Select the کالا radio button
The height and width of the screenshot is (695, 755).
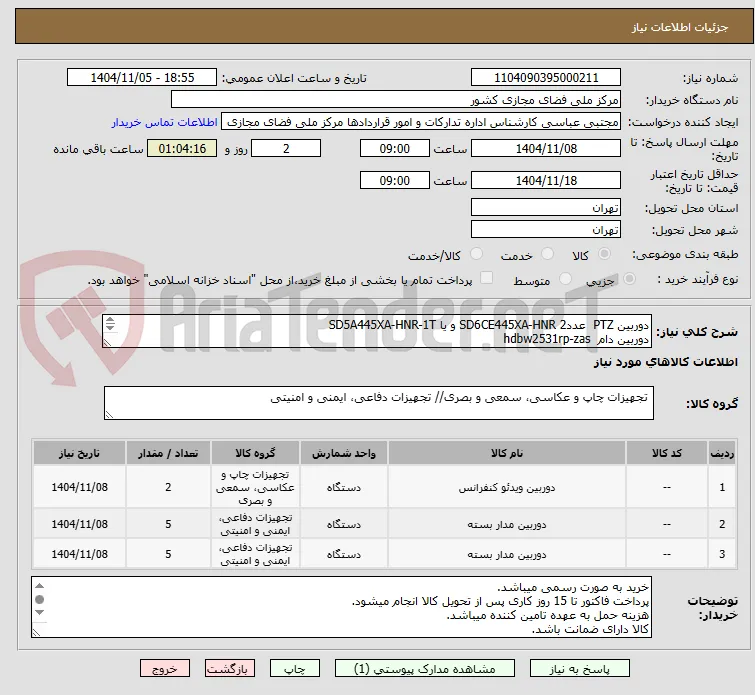click(604, 254)
